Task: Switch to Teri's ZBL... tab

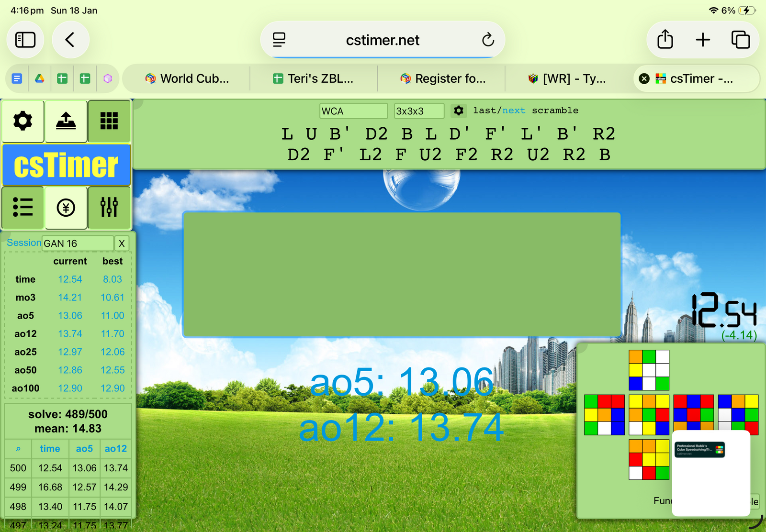Action: click(x=314, y=78)
